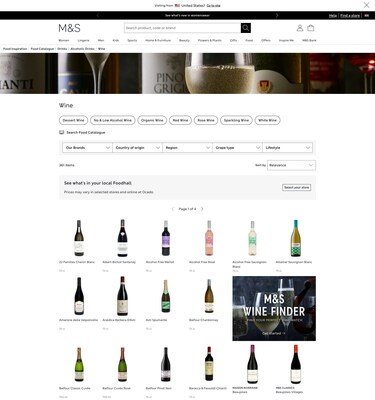
Task: Click the Alcohol Free Sauvignon Blanc product name
Action: pyautogui.click(x=249, y=264)
